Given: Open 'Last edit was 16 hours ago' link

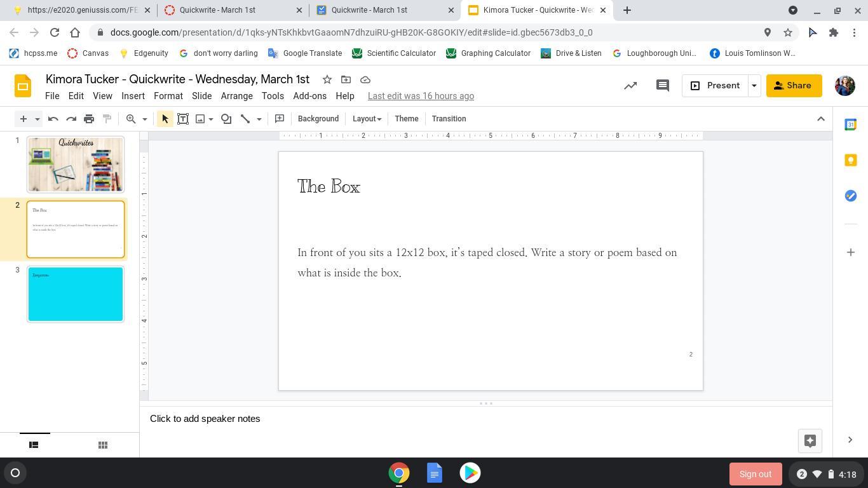Looking at the screenshot, I should pyautogui.click(x=421, y=96).
